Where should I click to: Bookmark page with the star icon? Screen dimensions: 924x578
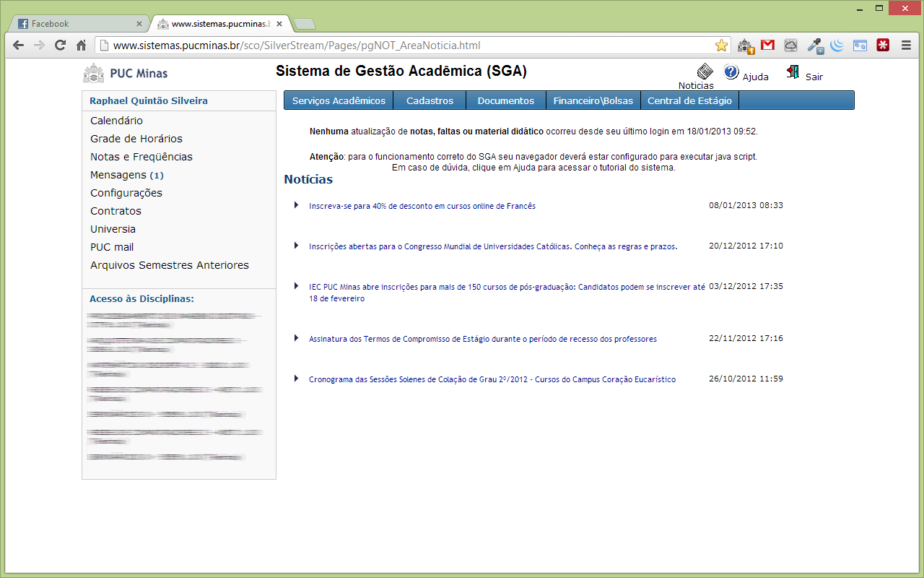pyautogui.click(x=721, y=46)
